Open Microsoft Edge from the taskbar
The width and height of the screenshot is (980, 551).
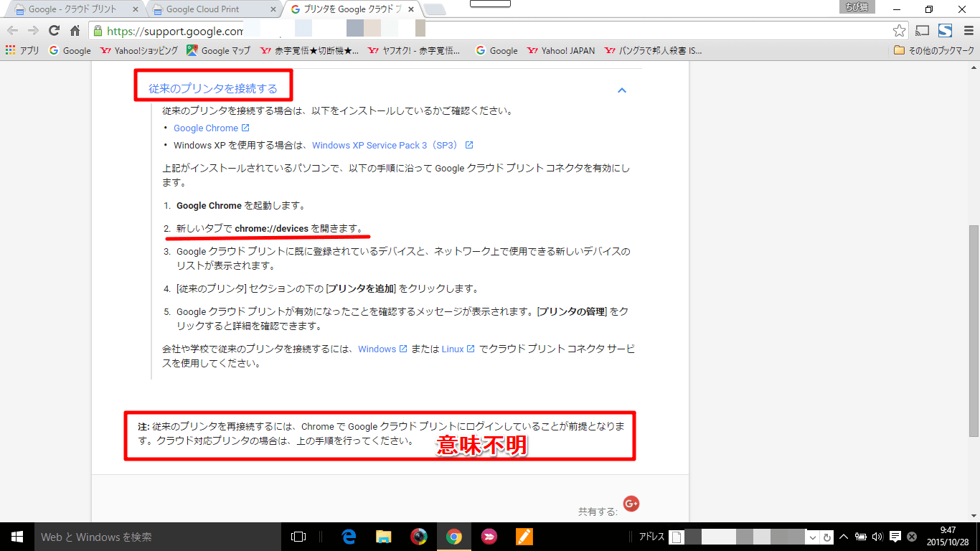pyautogui.click(x=349, y=537)
